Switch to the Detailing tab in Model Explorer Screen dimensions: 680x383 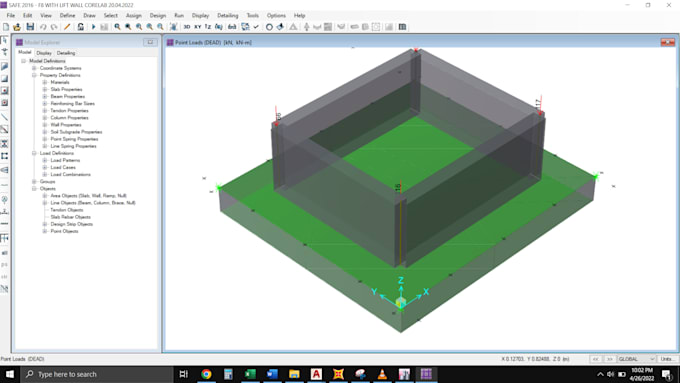pyautogui.click(x=66, y=53)
